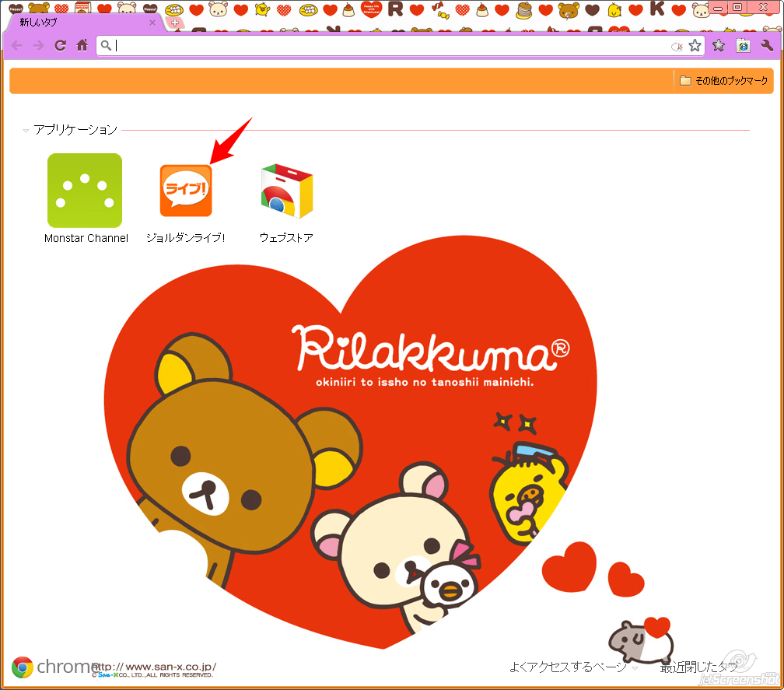Expand the 最近閉じたタブ section

point(698,667)
